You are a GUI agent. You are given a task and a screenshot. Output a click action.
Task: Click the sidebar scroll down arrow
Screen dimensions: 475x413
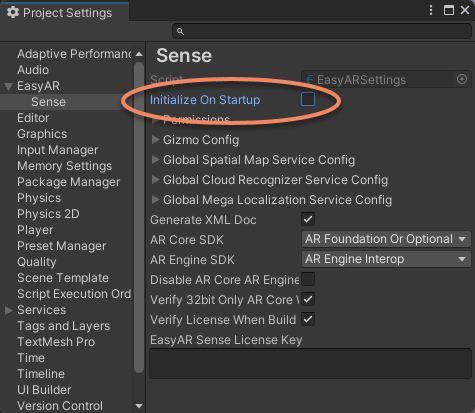click(x=139, y=406)
